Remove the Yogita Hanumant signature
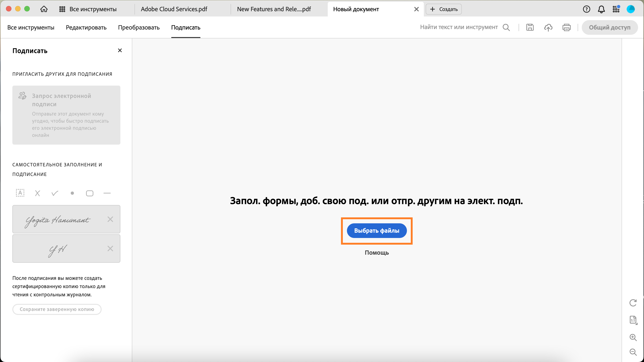 click(x=110, y=219)
